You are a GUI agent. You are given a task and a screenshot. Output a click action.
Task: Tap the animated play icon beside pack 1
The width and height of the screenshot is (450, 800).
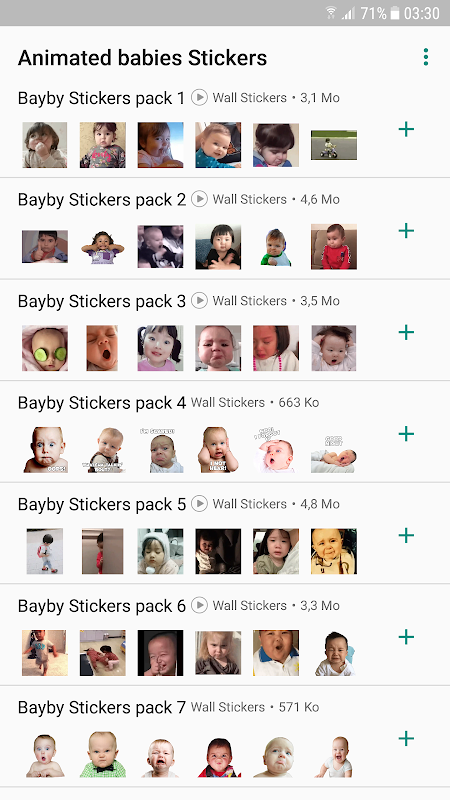(199, 97)
